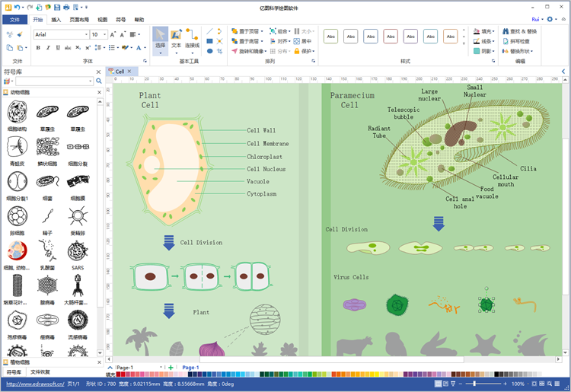Pick the SARS virus symbol
The image size is (571, 392).
[78, 254]
